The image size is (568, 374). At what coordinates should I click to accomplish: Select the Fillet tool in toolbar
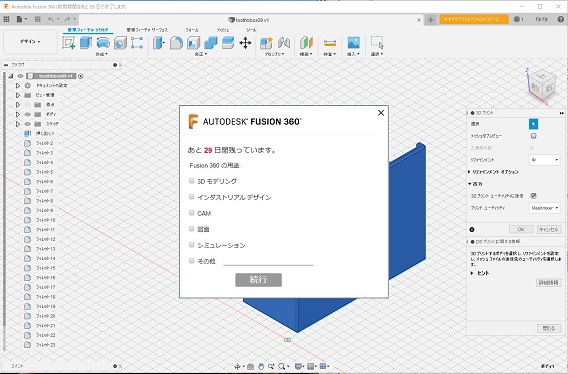point(176,43)
